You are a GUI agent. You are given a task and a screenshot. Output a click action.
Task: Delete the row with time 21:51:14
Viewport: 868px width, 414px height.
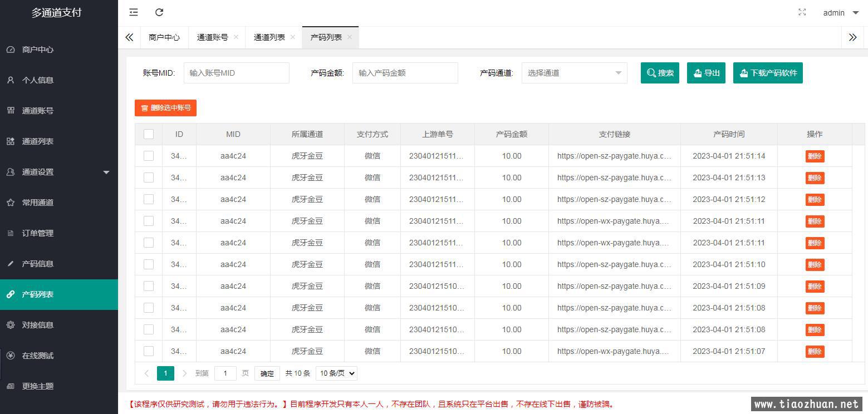point(815,156)
